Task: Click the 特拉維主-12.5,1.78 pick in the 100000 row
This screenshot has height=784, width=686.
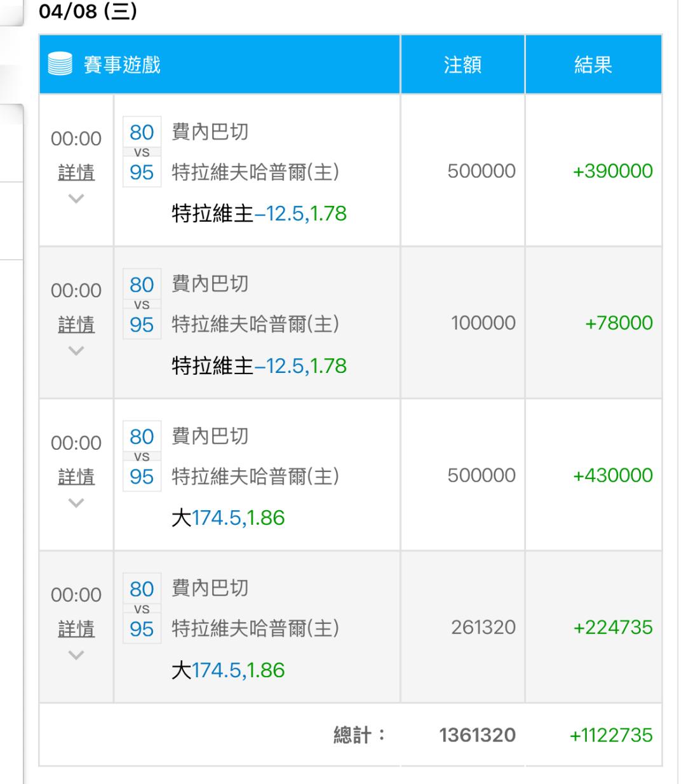Action: pyautogui.click(x=259, y=366)
